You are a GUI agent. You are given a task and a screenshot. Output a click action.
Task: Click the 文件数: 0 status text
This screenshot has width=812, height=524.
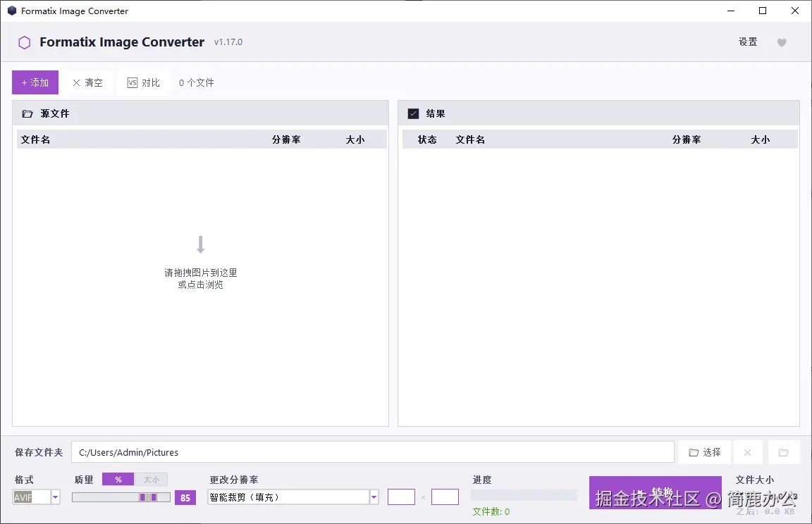pyautogui.click(x=491, y=511)
